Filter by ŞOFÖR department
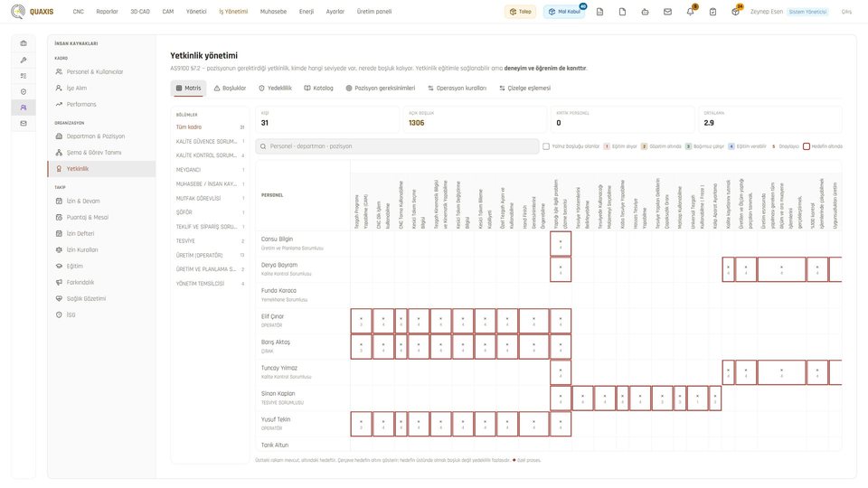Screen dimensions: 868x488 pyautogui.click(x=210, y=212)
